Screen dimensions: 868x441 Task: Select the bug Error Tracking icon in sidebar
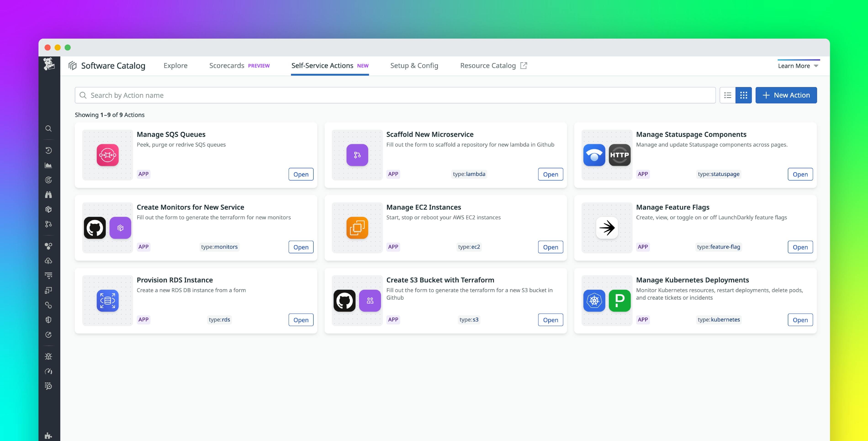[x=48, y=356]
